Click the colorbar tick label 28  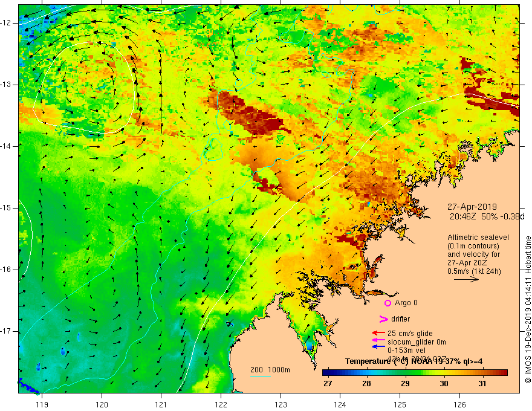366,384
